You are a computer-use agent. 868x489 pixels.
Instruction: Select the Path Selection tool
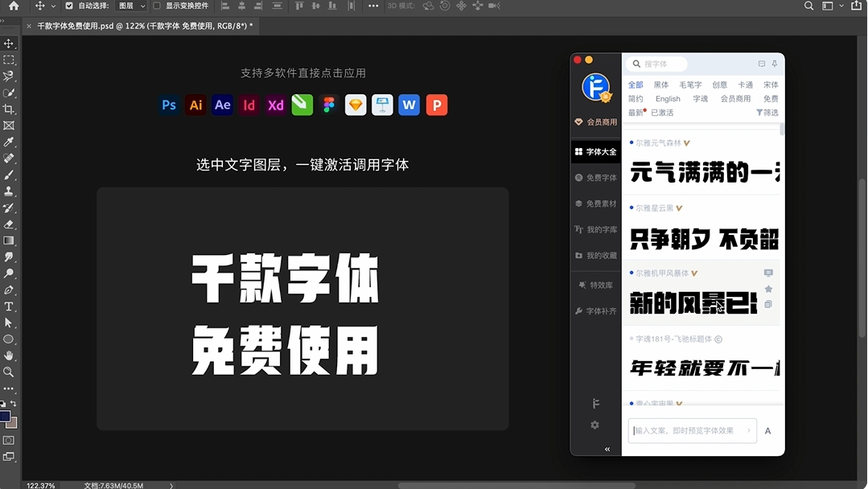tap(9, 323)
